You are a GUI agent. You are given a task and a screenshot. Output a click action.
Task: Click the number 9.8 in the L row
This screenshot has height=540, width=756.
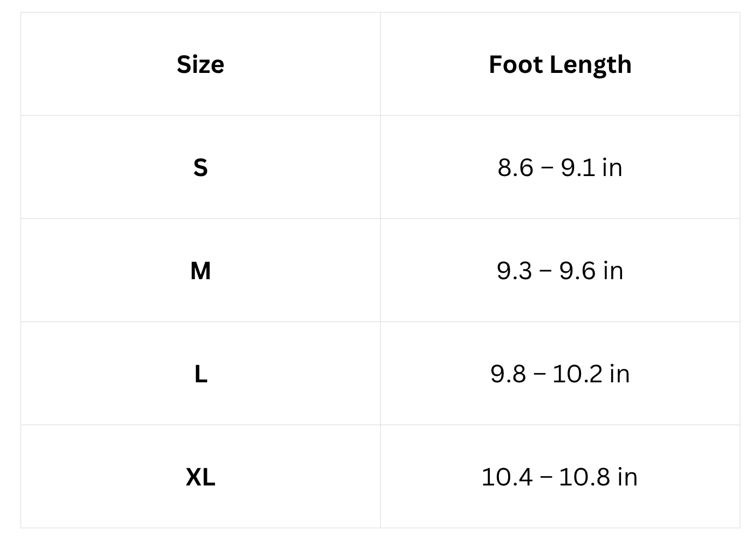click(x=508, y=374)
